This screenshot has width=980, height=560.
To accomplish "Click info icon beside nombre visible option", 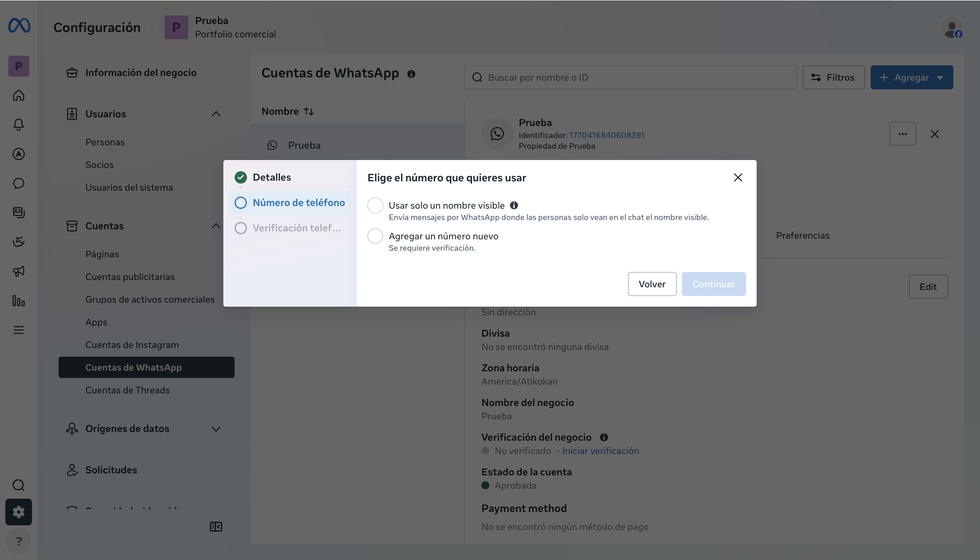I will [x=514, y=205].
